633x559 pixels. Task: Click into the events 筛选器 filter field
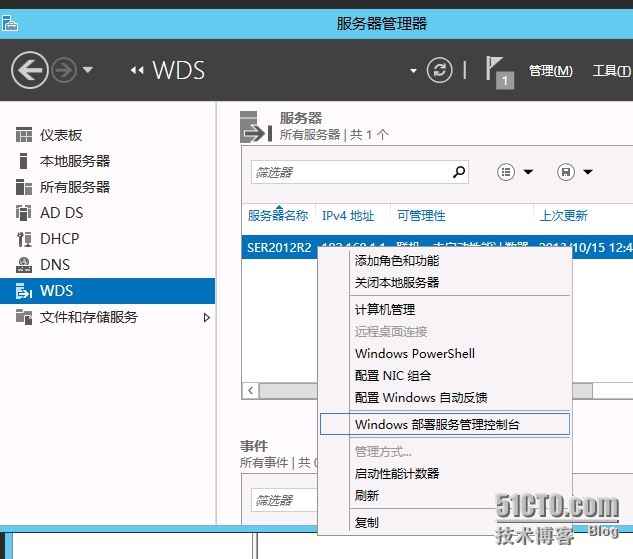click(284, 500)
